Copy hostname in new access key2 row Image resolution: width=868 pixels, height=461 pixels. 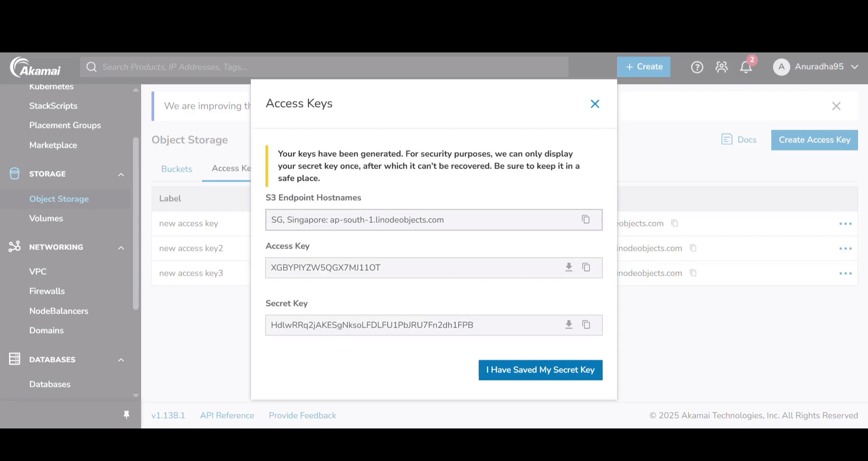tap(693, 248)
